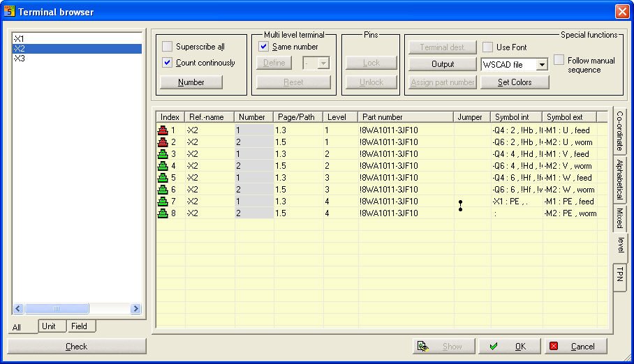The width and height of the screenshot is (634, 364).
Task: Click the Assign part number button
Action: tap(443, 82)
